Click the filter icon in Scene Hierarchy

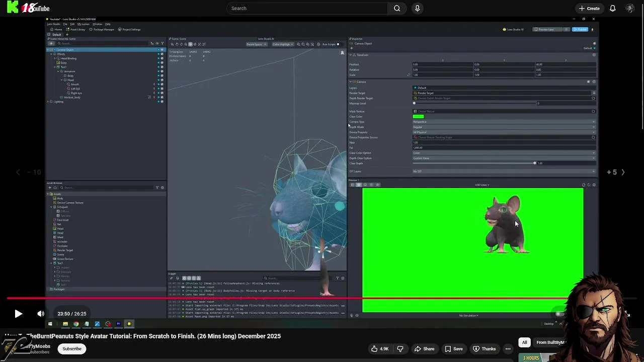163,44
